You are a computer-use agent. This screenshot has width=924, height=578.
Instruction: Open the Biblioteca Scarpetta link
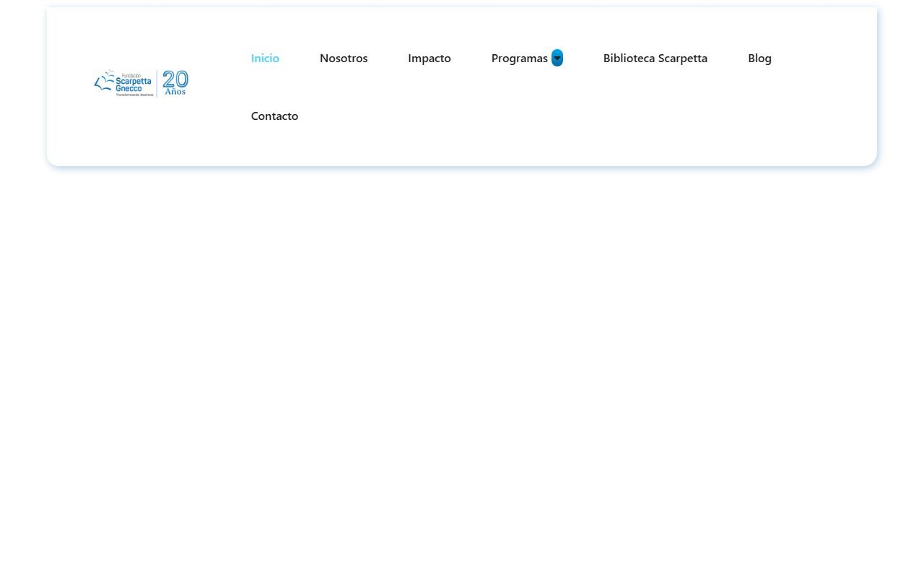coord(655,58)
